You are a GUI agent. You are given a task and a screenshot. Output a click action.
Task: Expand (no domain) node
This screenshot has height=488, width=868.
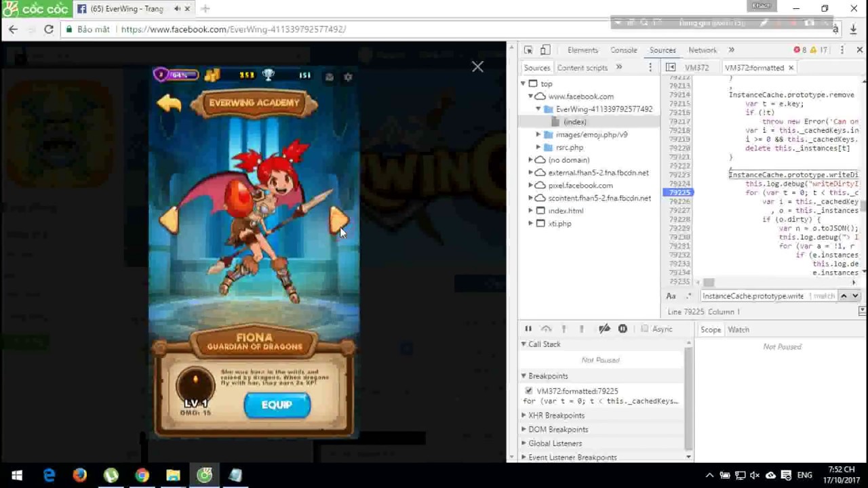point(531,160)
